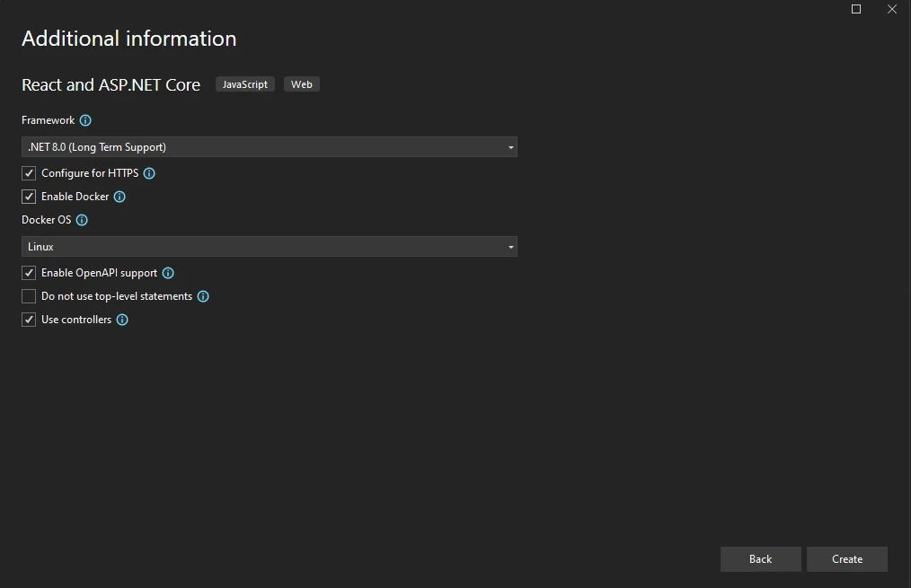Open the Framework .NET 8.0 dropdown

coord(269,147)
